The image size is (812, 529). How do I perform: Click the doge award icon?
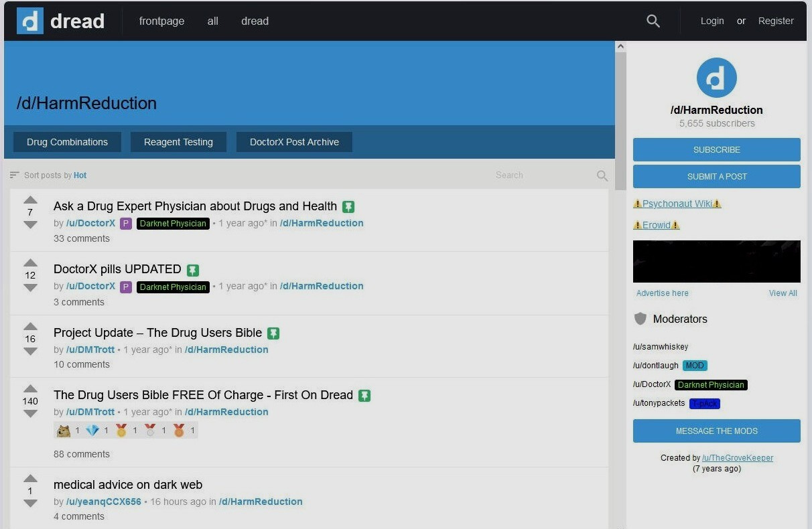[x=64, y=431]
